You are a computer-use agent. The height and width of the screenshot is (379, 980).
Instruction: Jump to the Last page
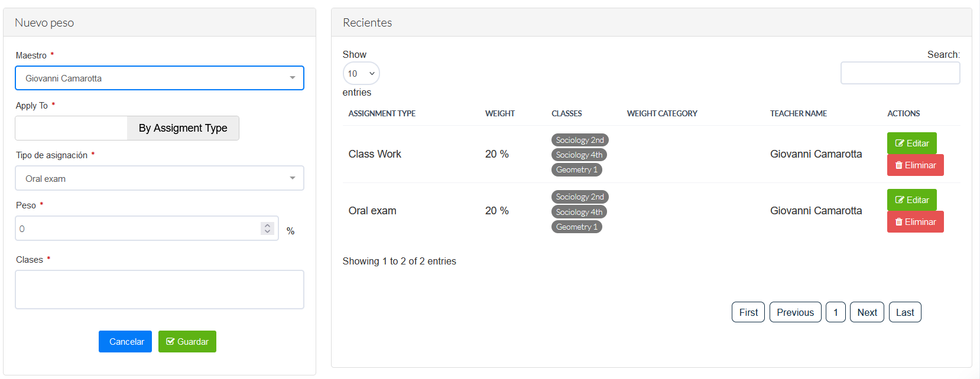[x=904, y=312]
